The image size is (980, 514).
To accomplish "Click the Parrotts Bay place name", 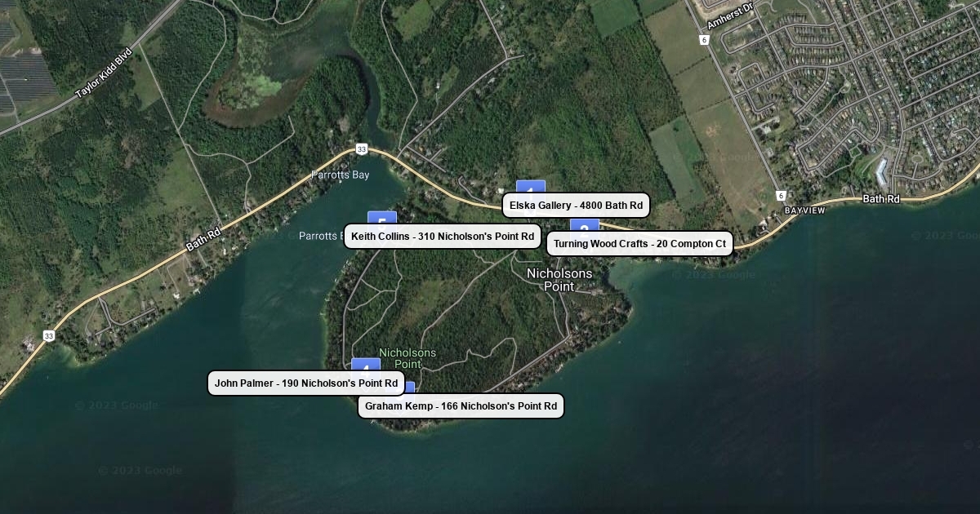I will pos(341,175).
